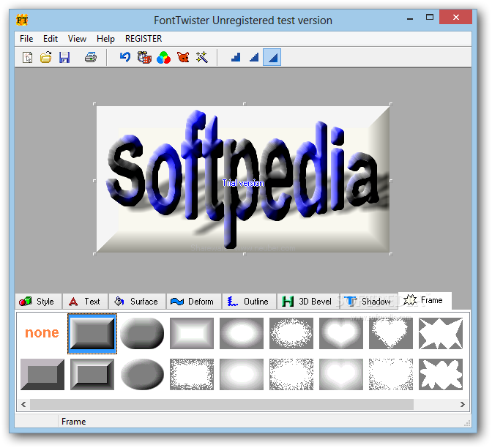Click the horizontal scrollbar thumb in frame list
The width and height of the screenshot is (492, 448).
point(222,404)
